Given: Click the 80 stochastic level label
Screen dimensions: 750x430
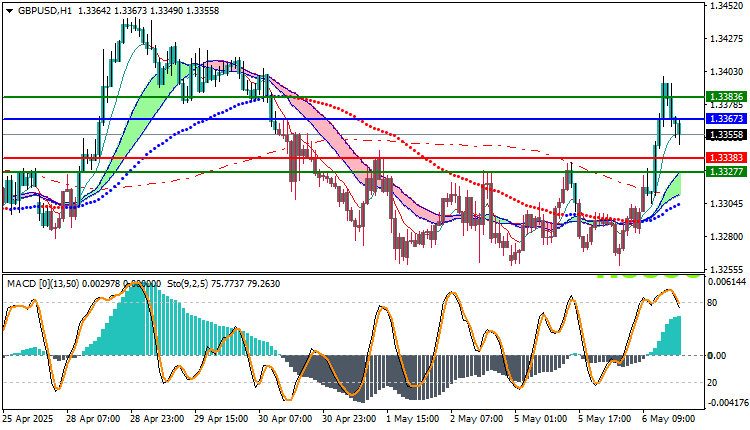Looking at the screenshot, I should (712, 303).
